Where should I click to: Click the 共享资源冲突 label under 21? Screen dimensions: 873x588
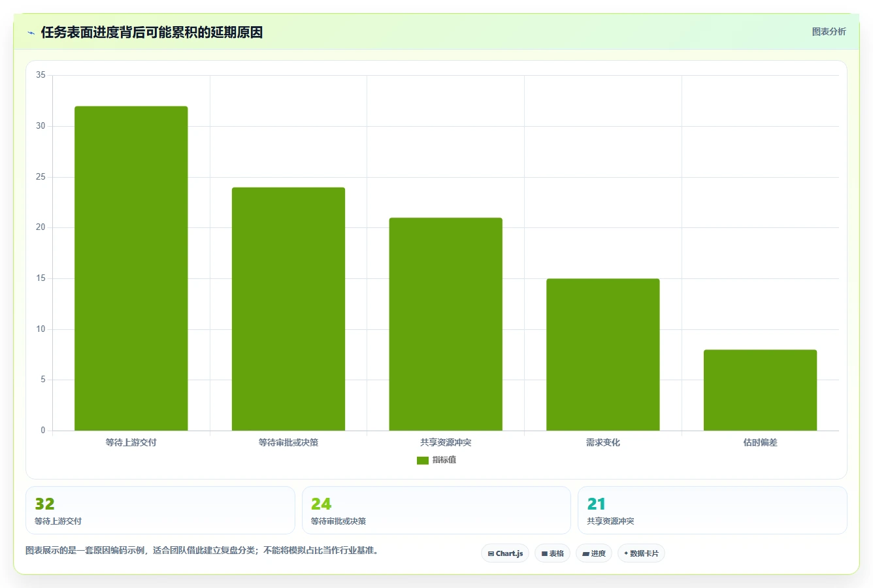(610, 521)
